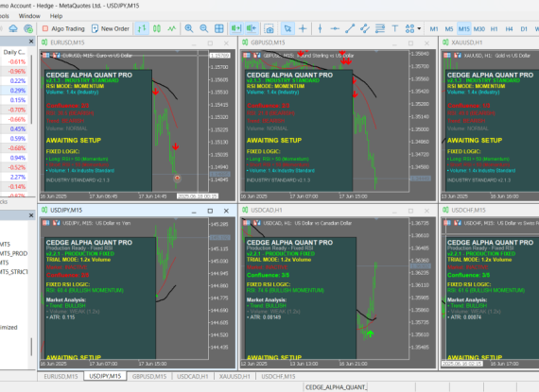Image resolution: width=539 pixels, height=392 pixels.
Task: Open the New Order dialog
Action: click(111, 28)
